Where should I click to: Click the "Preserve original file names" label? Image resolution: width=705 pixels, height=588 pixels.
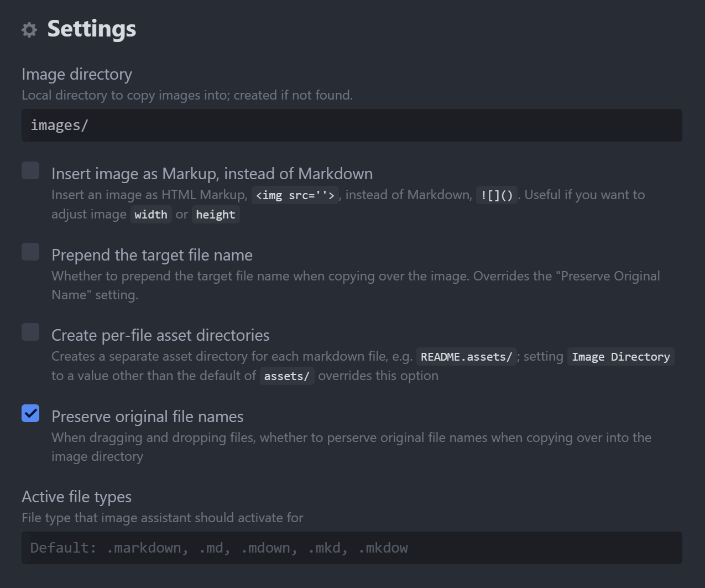tap(147, 416)
